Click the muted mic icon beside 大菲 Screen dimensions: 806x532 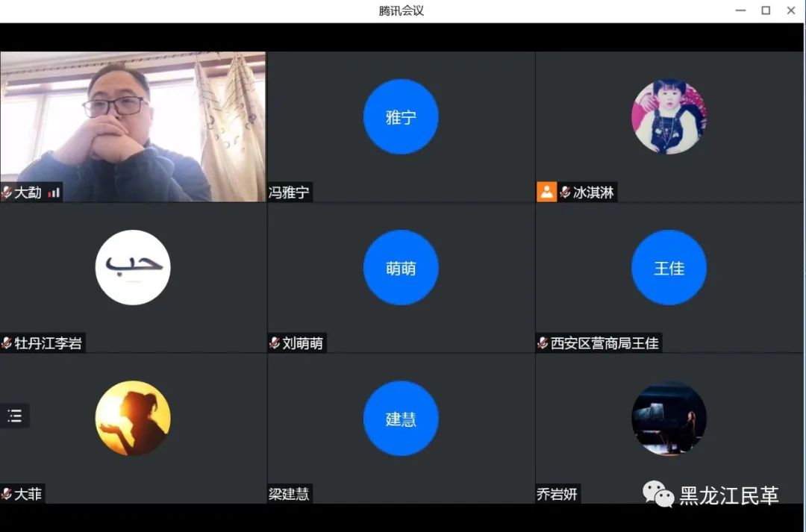click(x=7, y=495)
